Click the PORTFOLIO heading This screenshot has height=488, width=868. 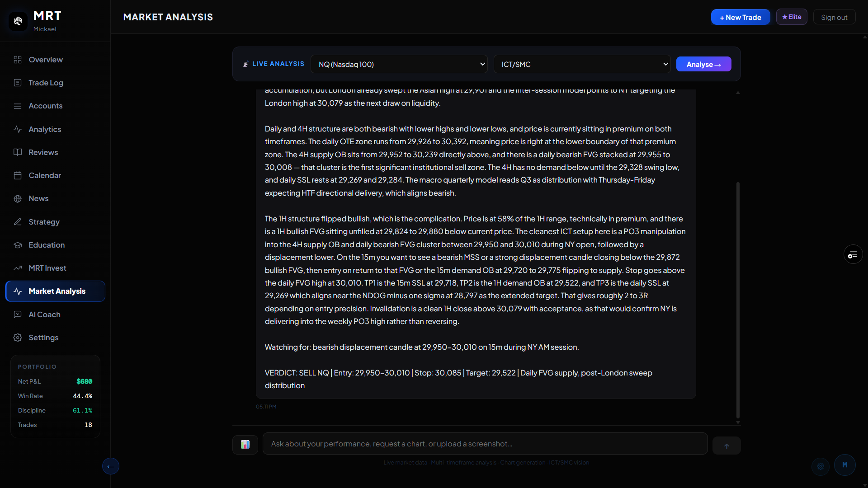[x=37, y=366]
